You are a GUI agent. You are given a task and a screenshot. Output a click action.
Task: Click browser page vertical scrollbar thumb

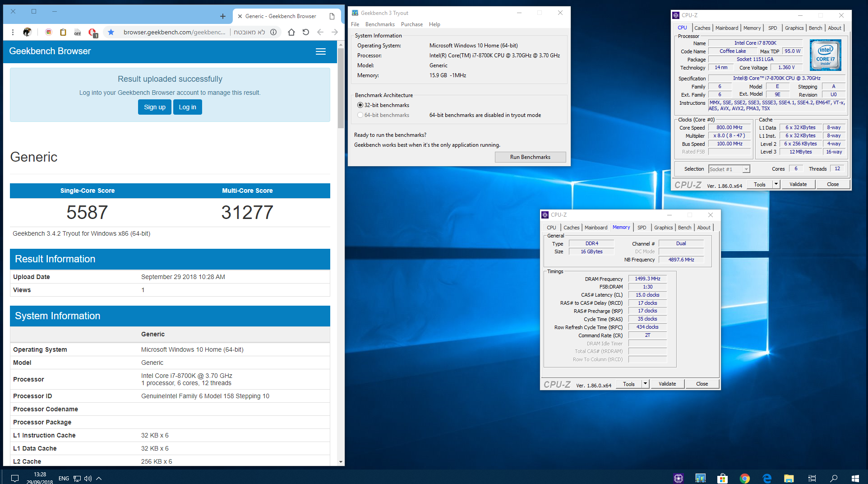pyautogui.click(x=341, y=88)
